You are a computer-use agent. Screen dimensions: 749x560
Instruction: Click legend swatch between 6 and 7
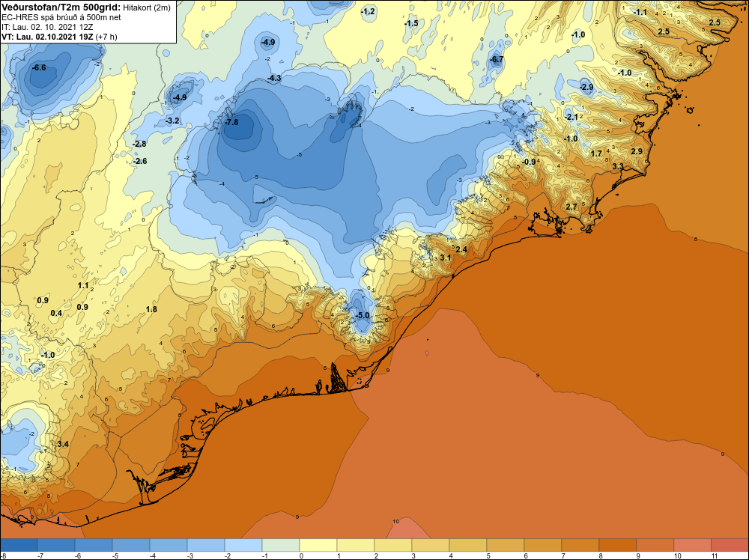pyautogui.click(x=542, y=545)
